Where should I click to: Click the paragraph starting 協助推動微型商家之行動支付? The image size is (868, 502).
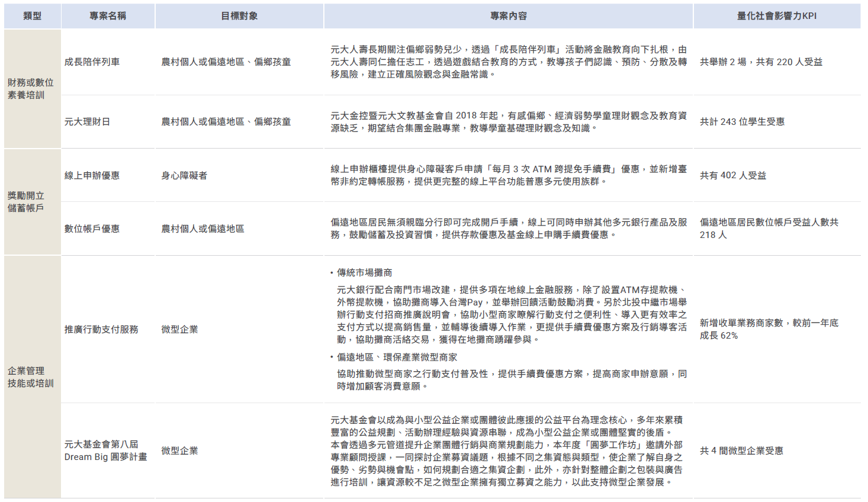(x=512, y=380)
